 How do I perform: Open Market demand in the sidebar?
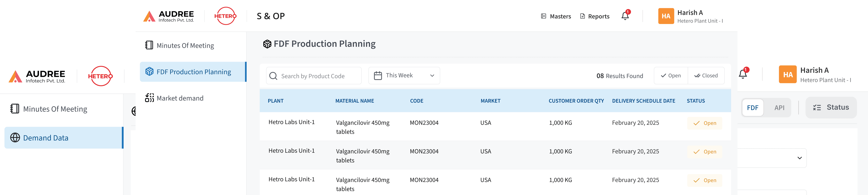click(x=180, y=98)
